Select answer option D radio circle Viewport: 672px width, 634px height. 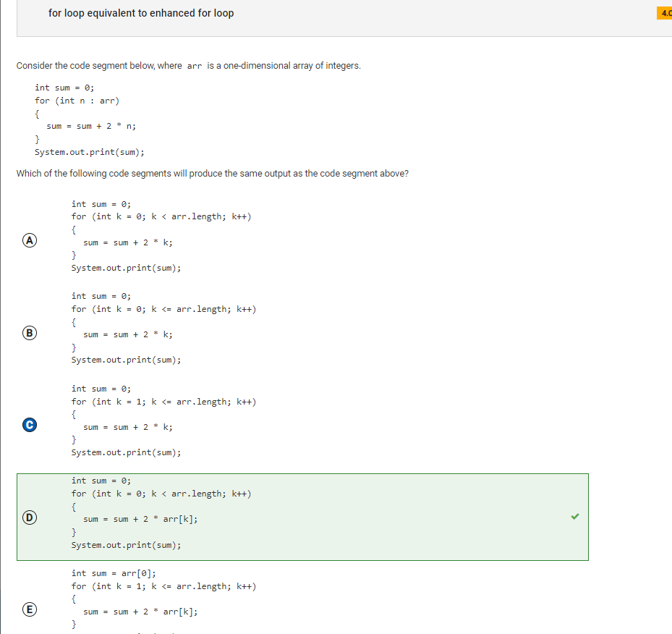click(30, 517)
